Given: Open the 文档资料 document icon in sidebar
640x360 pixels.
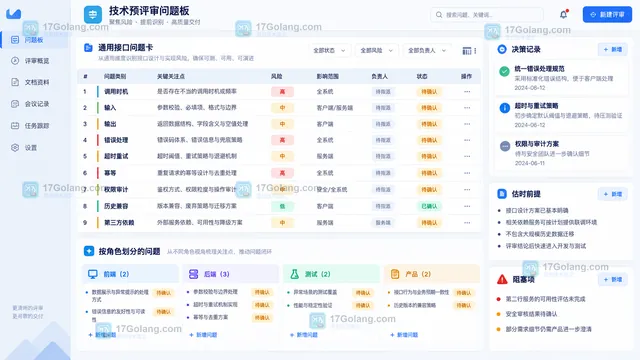Looking at the screenshot, I should point(15,82).
